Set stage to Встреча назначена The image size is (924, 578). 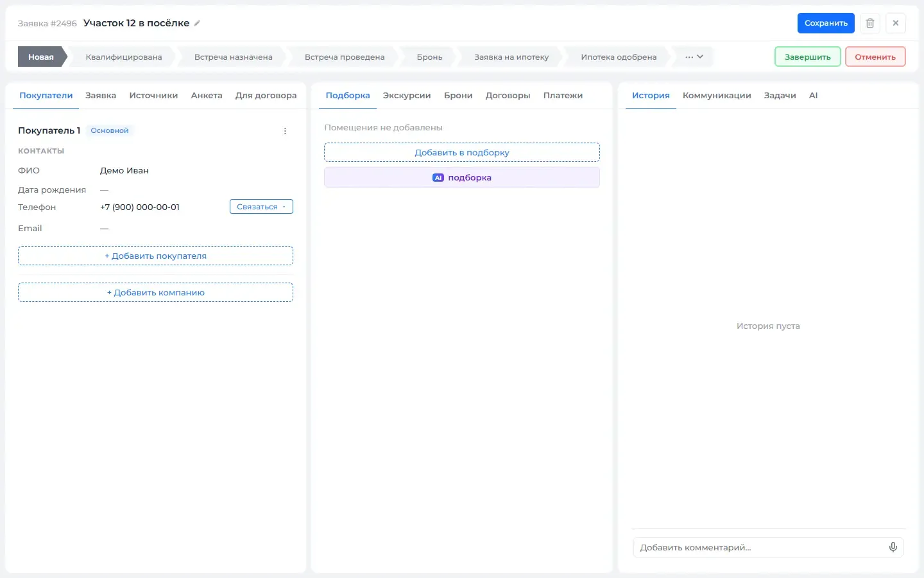(234, 57)
